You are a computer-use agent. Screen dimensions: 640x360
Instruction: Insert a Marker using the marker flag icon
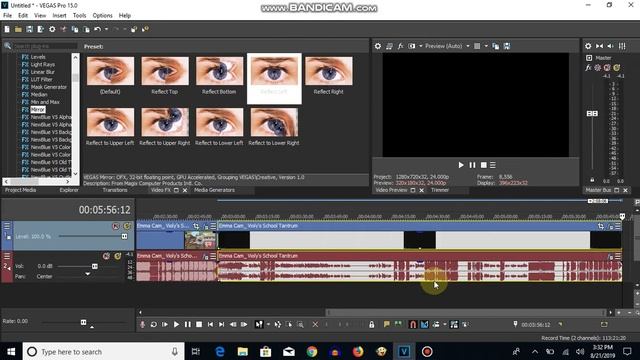click(x=386, y=324)
